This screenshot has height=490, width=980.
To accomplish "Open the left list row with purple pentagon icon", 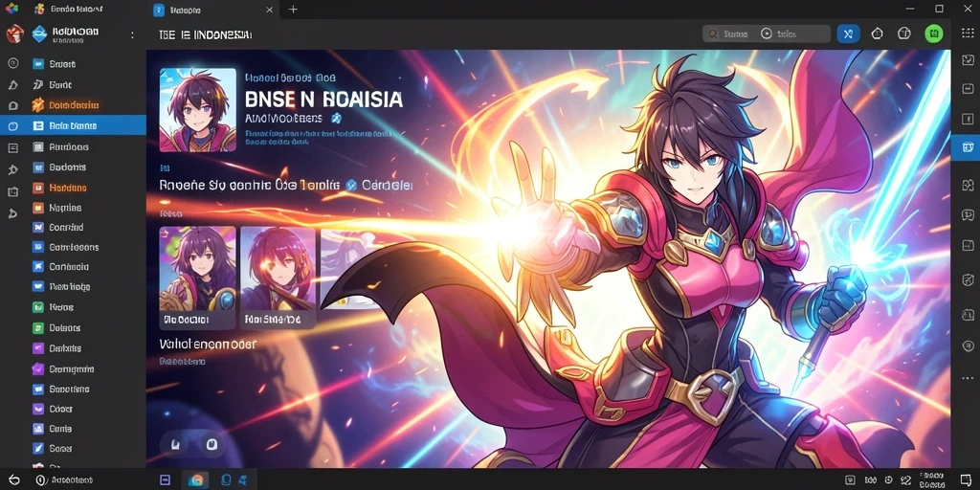I will [x=73, y=368].
